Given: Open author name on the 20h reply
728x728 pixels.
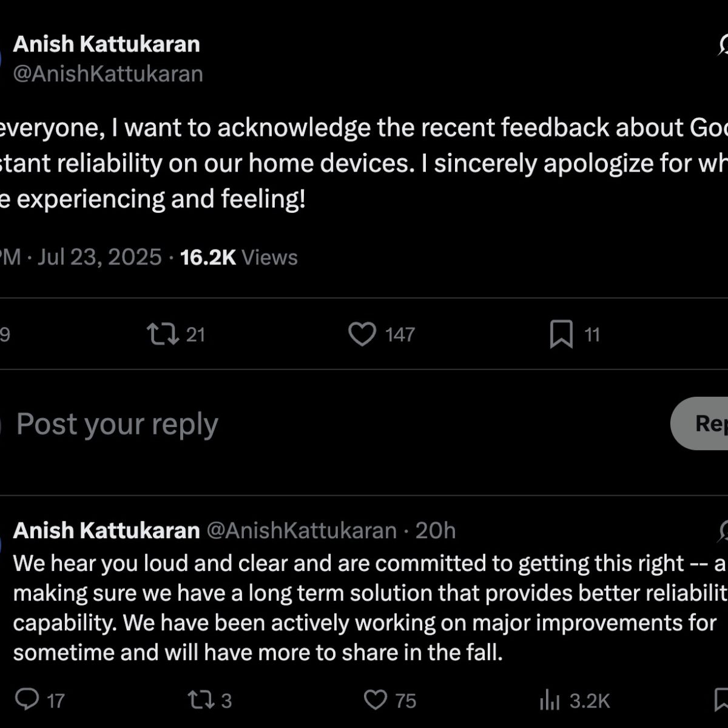Looking at the screenshot, I should (107, 531).
